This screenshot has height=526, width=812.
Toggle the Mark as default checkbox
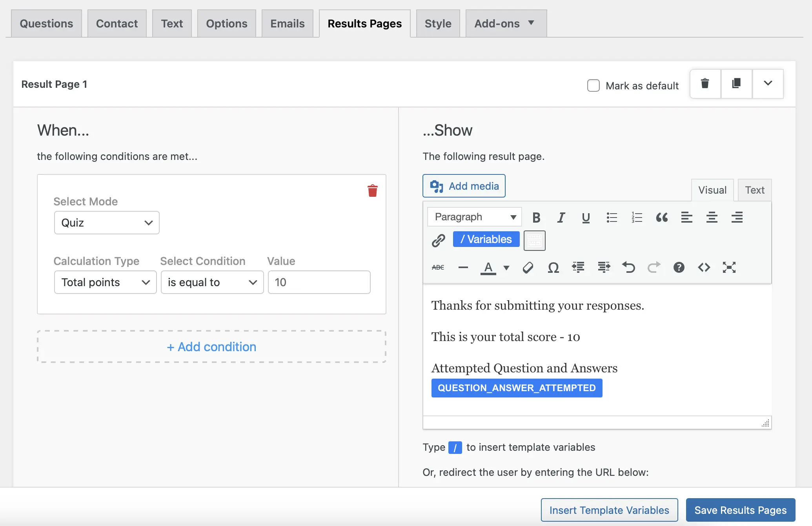pyautogui.click(x=592, y=85)
